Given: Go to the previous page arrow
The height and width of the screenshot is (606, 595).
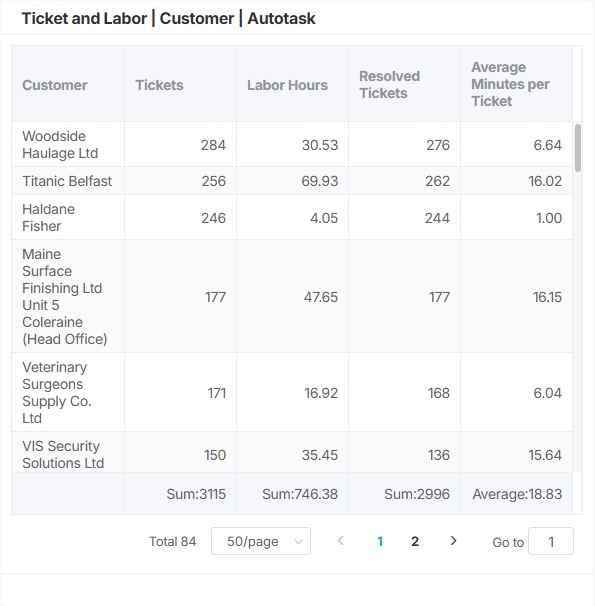Looking at the screenshot, I should (x=340, y=541).
